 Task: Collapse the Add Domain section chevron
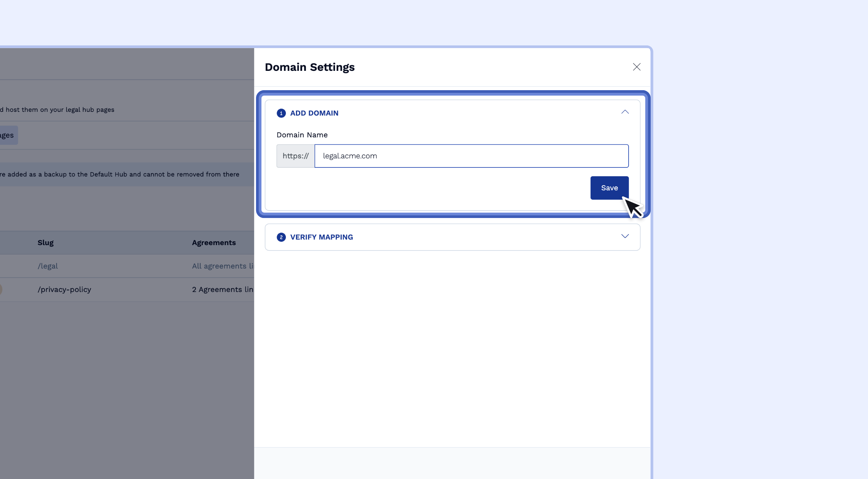(625, 112)
